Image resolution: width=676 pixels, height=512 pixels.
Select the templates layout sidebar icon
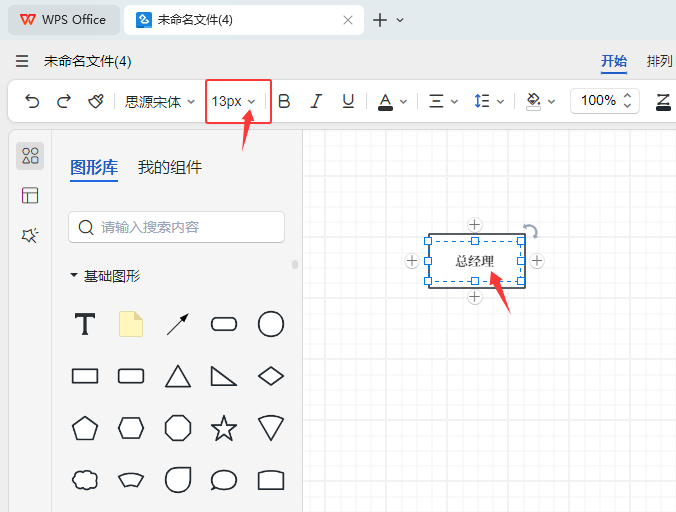point(30,195)
